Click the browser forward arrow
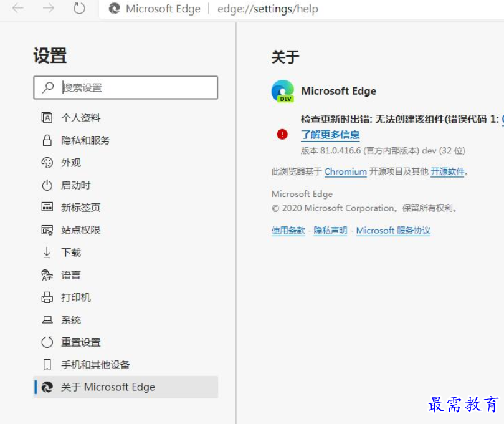Screen dimensions: 504x424 point(48,8)
